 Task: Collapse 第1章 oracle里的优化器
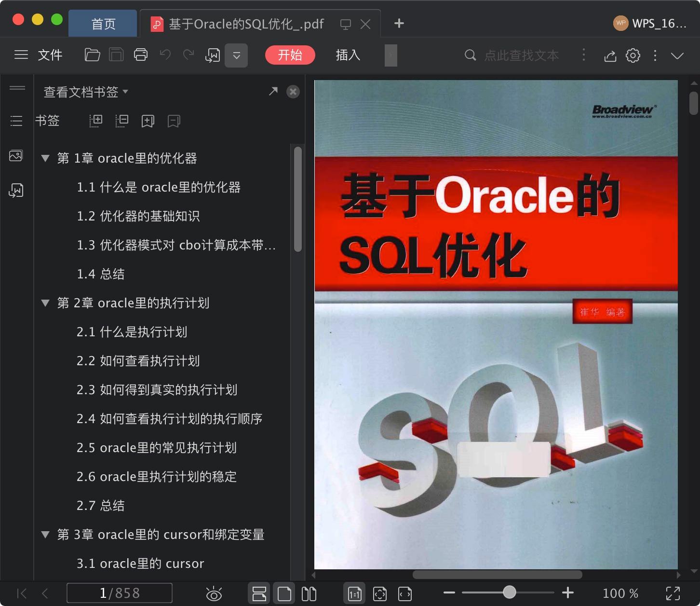[45, 158]
